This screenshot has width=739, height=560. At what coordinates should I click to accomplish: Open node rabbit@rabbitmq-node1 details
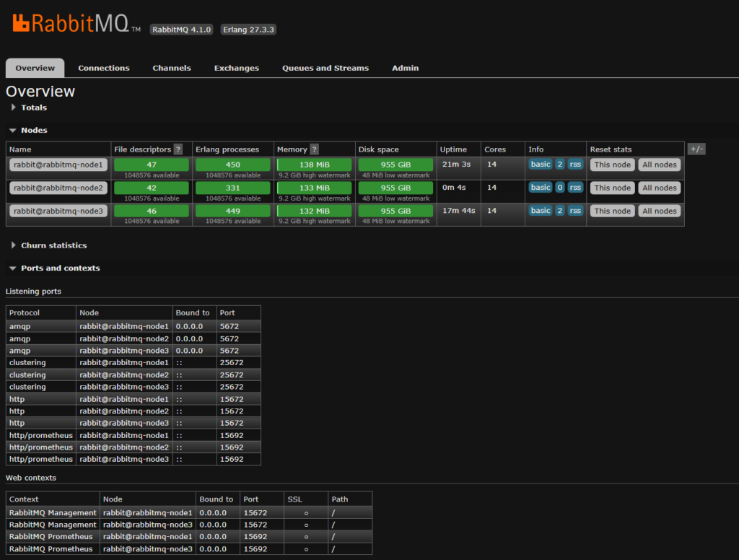58,165
